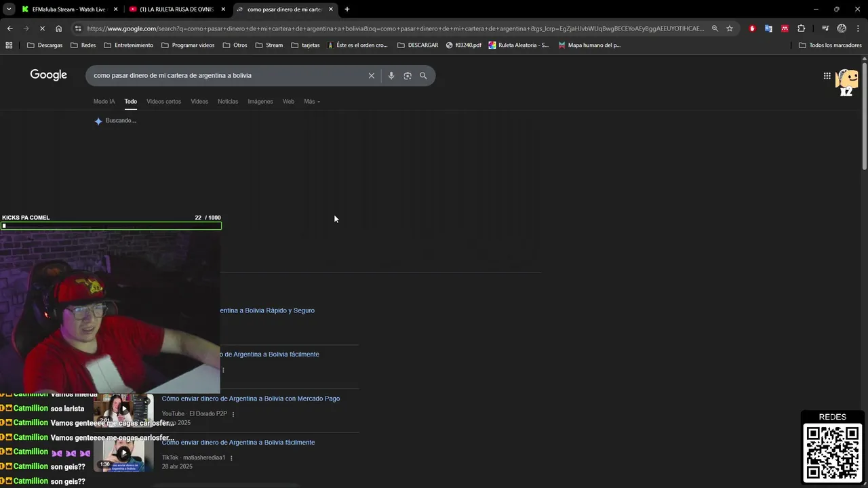Open the Este es el orden cro... bookmark
Image resolution: width=868 pixels, height=488 pixels.
357,45
